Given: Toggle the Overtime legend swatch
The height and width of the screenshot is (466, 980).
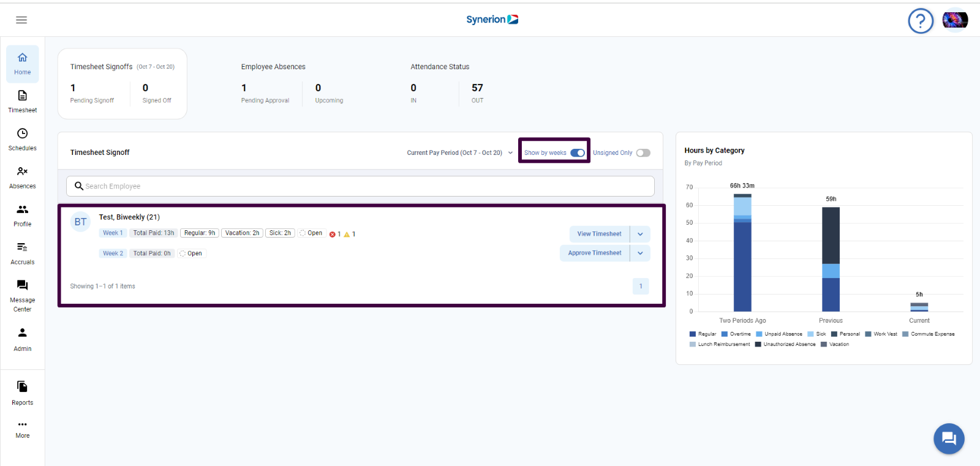Looking at the screenshot, I should point(725,334).
